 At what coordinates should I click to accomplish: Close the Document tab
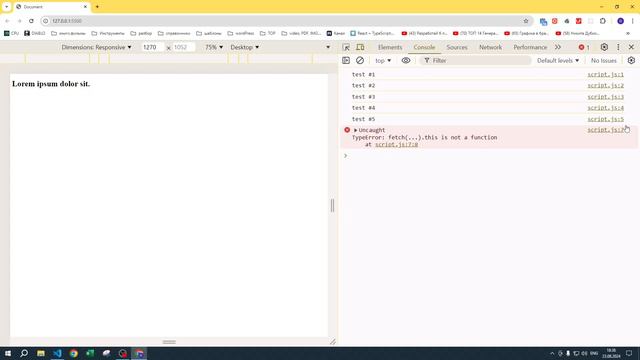click(x=85, y=7)
